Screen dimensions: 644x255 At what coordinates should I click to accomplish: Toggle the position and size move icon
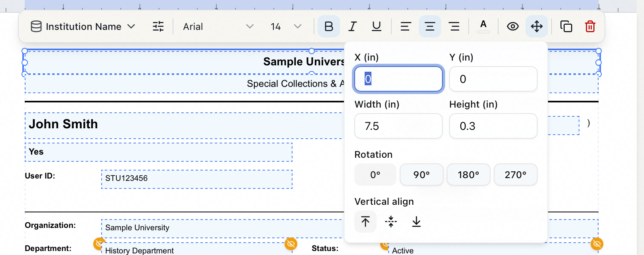coord(537,27)
